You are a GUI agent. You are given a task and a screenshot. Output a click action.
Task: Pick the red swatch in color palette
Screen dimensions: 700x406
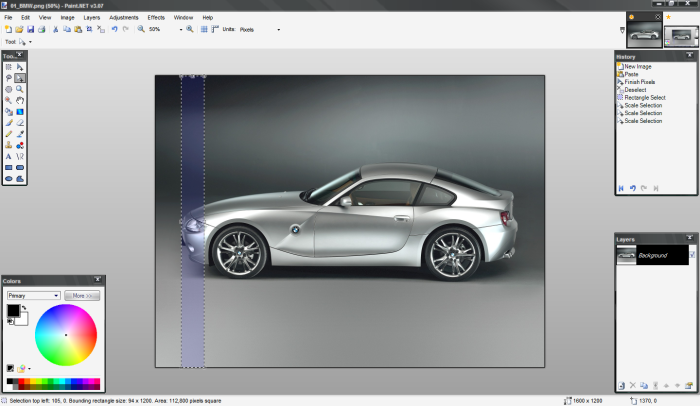coord(23,380)
